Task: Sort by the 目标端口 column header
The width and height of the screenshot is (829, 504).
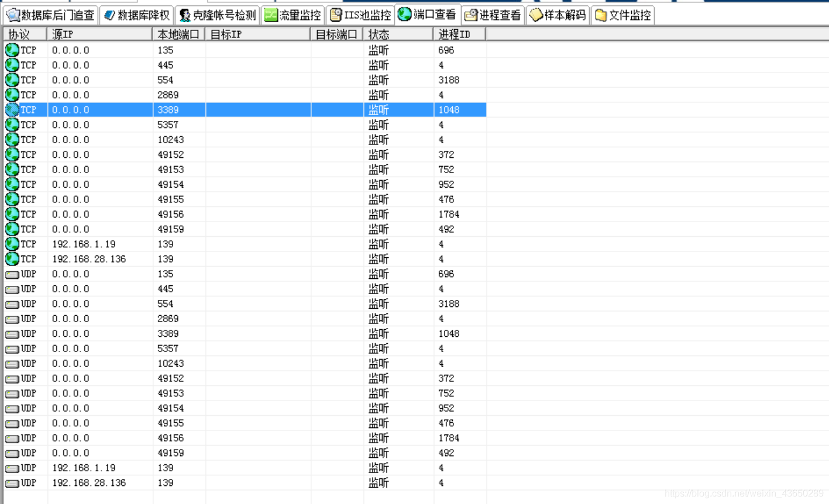Action: click(337, 34)
